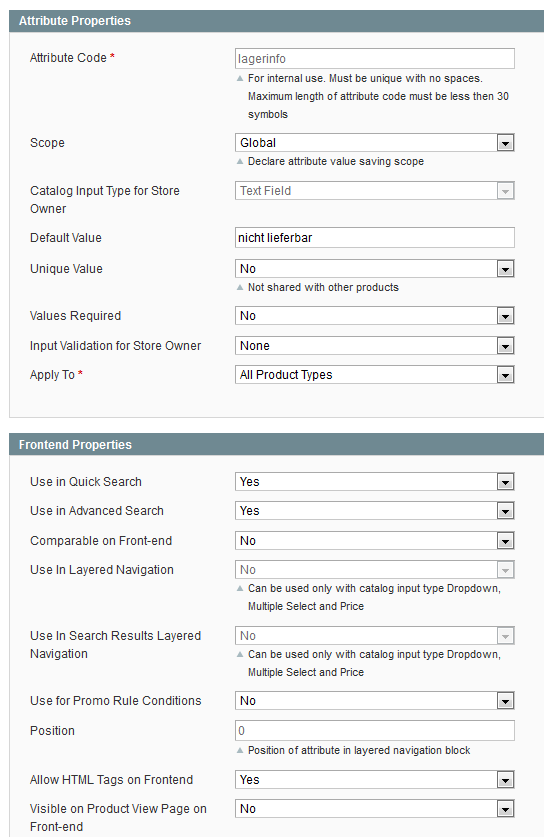Expand the Apply To All Product Types dropdown
Viewport: 544px width, 837px height.
click(x=374, y=375)
